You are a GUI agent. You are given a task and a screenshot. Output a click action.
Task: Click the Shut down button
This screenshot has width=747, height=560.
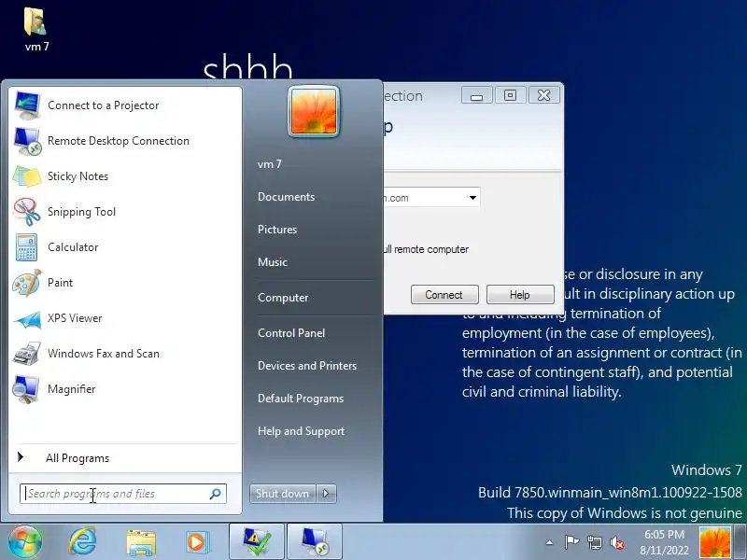point(283,494)
